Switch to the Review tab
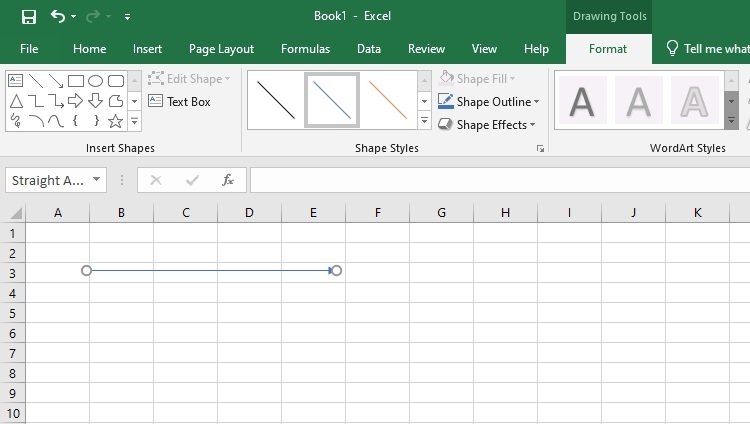750x424 pixels. coord(426,49)
